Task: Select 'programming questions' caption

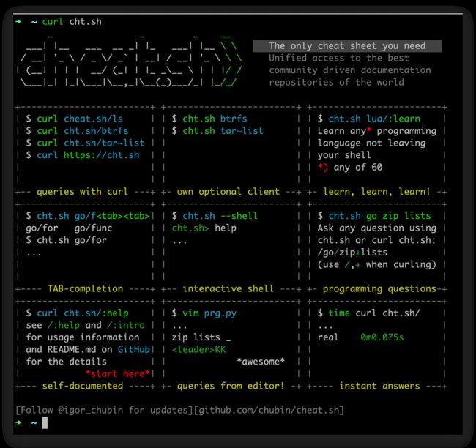Action: pyautogui.click(x=379, y=288)
